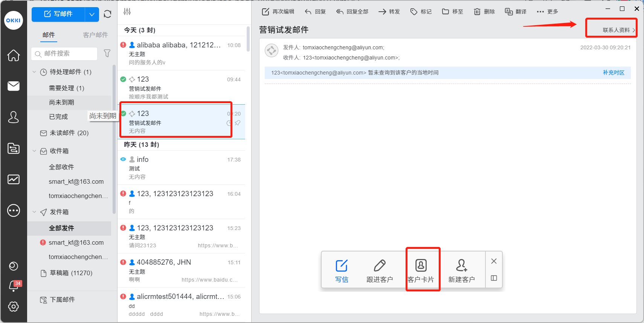
Task: Click 写信 in floating toolbar
Action: click(x=342, y=271)
